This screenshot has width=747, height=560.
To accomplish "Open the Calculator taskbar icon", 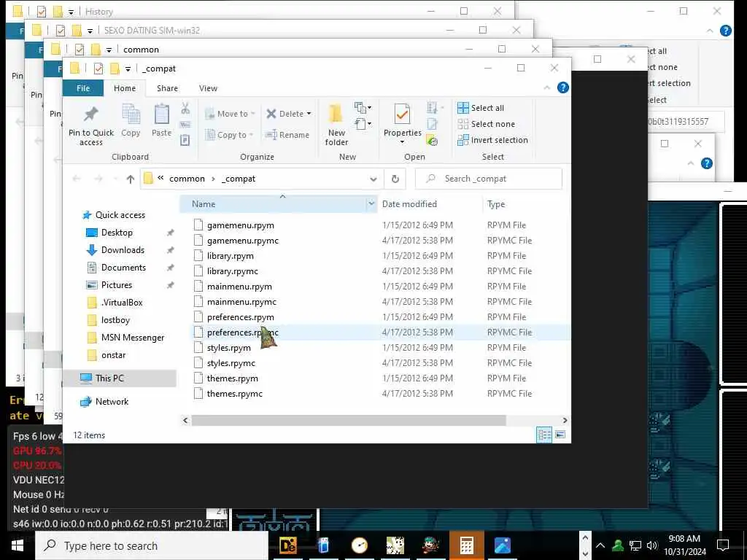I will pyautogui.click(x=466, y=545).
